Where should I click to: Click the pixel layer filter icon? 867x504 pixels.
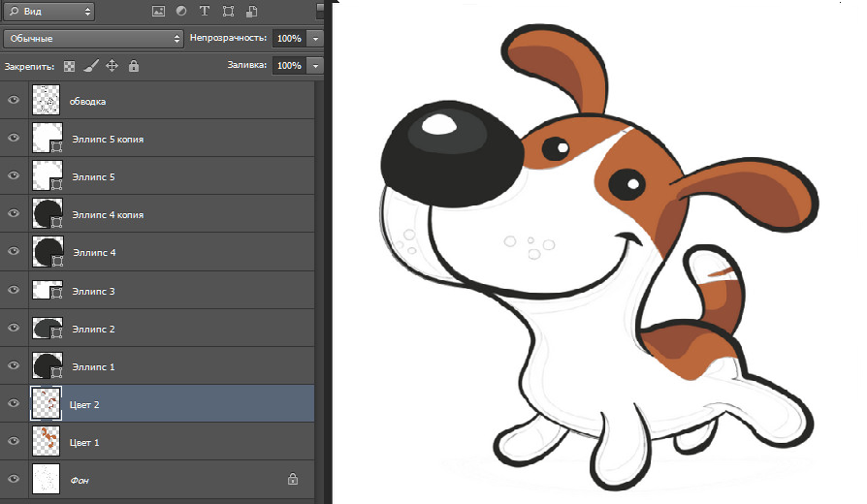pos(159,12)
